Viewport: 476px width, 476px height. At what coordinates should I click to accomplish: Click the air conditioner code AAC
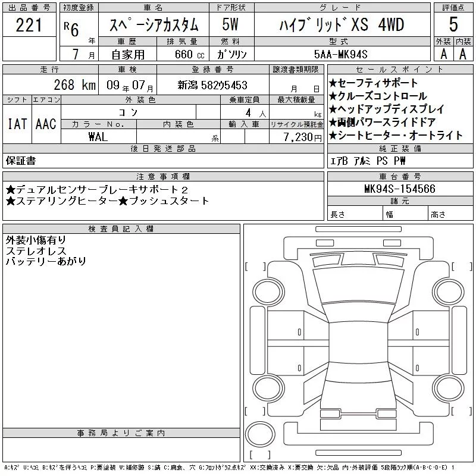coord(46,124)
